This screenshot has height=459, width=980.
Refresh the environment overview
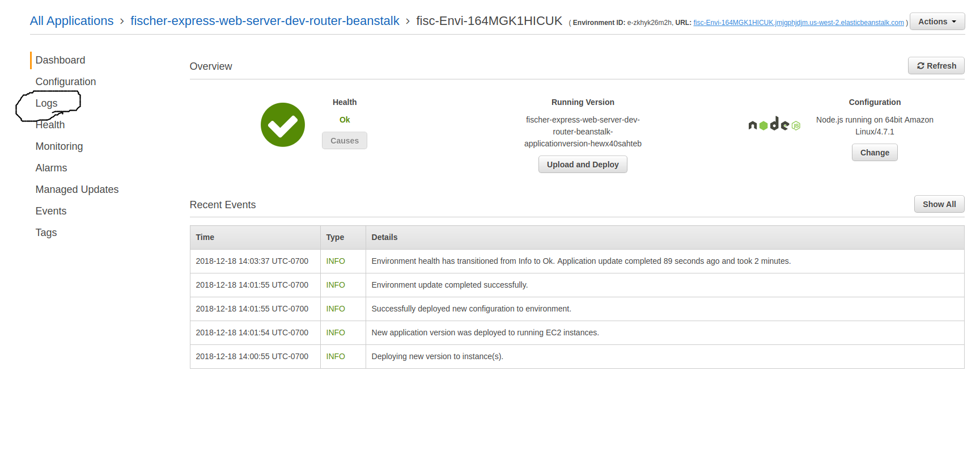[x=936, y=66]
